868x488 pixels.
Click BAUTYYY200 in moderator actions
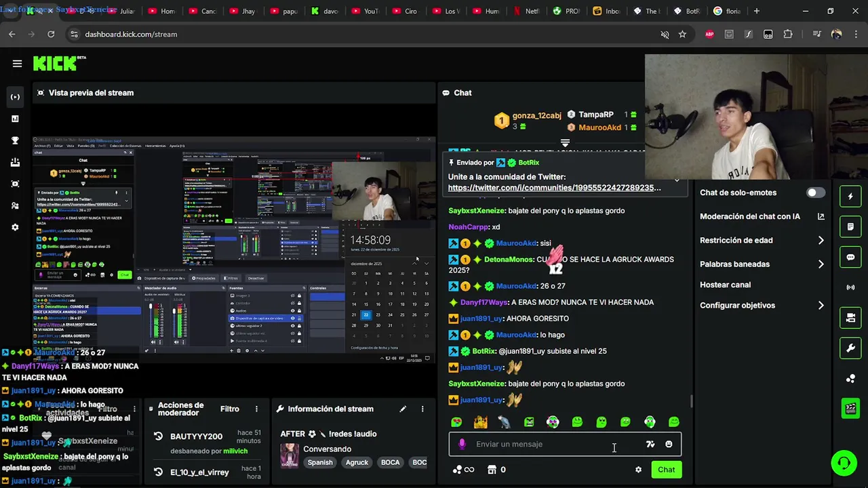click(196, 436)
